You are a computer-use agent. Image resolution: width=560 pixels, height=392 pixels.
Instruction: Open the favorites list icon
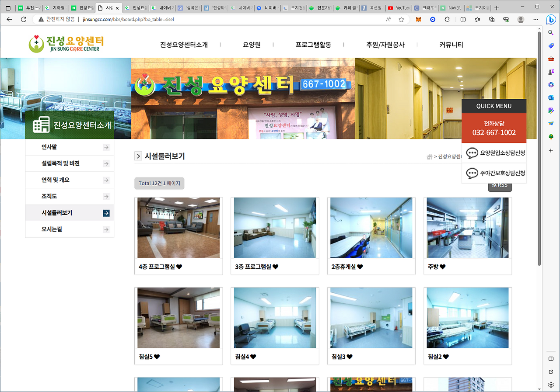(x=477, y=20)
